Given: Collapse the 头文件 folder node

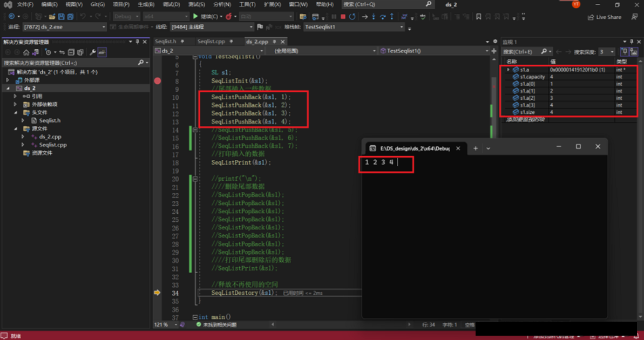Looking at the screenshot, I should 16,112.
